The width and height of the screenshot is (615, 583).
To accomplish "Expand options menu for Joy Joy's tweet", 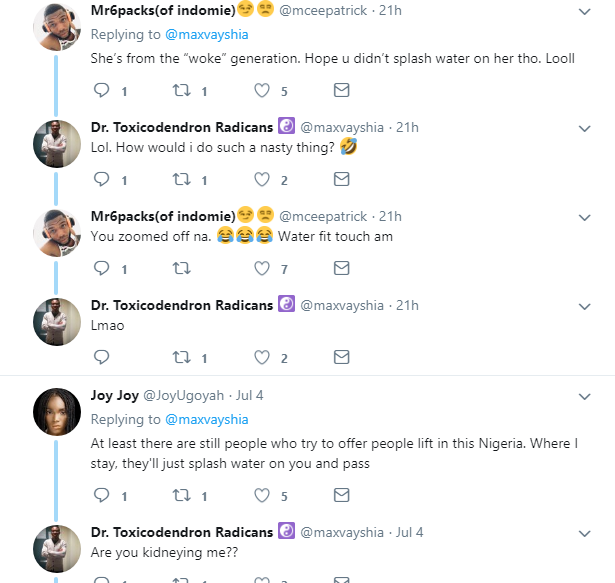I will pos(586,395).
